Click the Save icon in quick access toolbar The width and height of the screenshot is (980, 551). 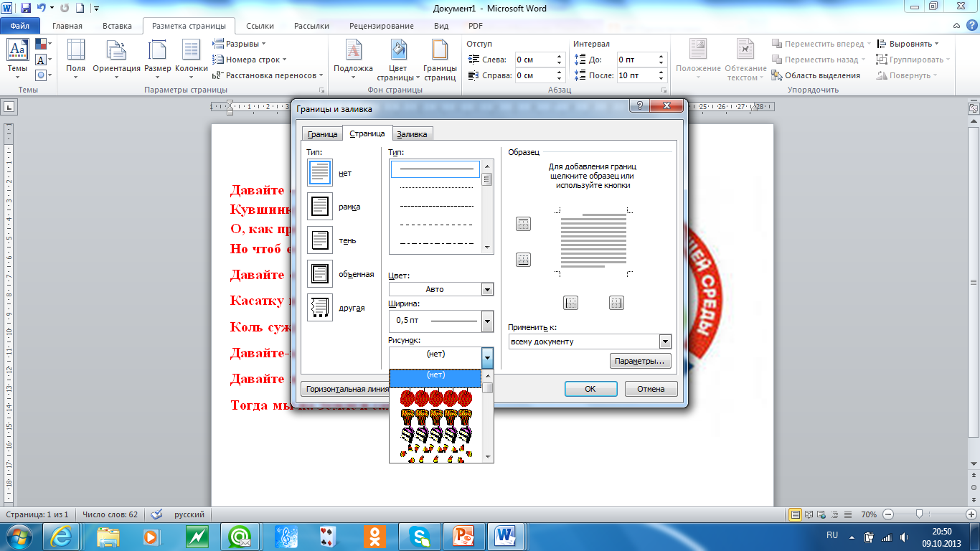click(x=26, y=9)
